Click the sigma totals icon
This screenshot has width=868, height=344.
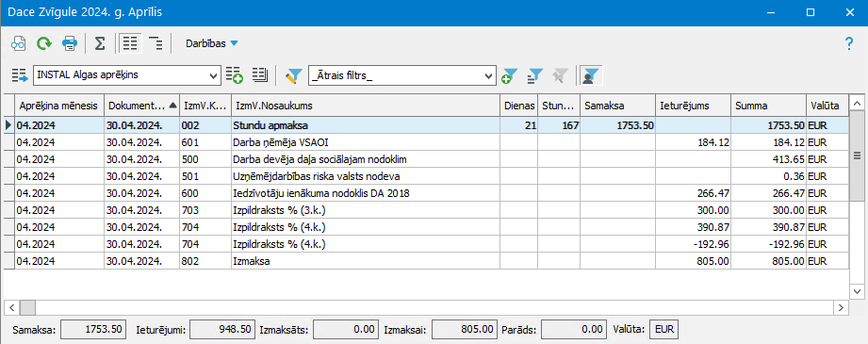click(100, 43)
